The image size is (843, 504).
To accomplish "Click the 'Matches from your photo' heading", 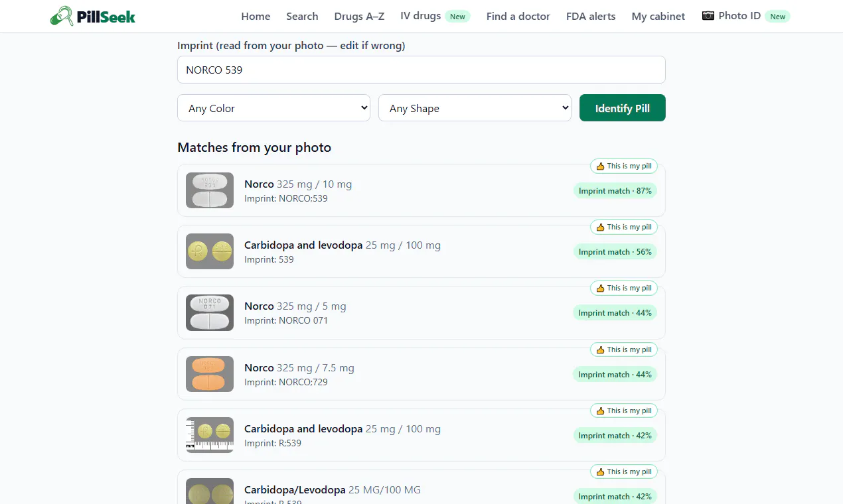I will (254, 147).
